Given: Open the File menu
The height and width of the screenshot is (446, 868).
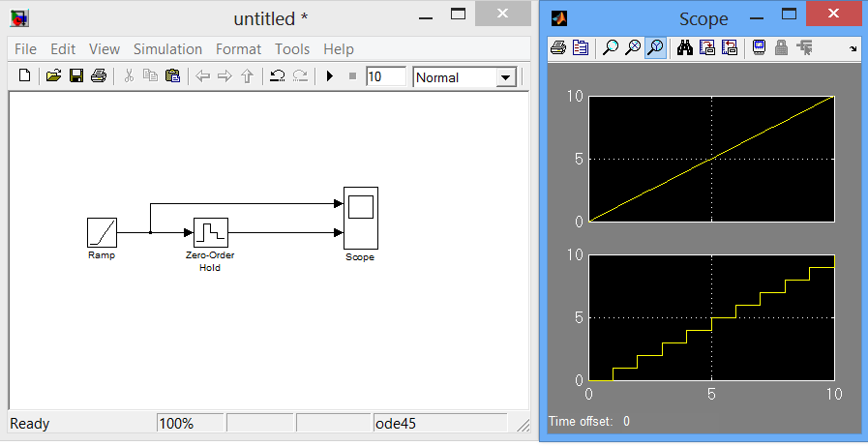Looking at the screenshot, I should click(25, 49).
